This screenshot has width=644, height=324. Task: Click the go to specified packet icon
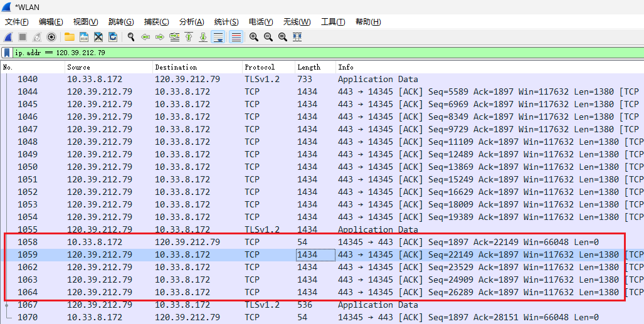174,37
